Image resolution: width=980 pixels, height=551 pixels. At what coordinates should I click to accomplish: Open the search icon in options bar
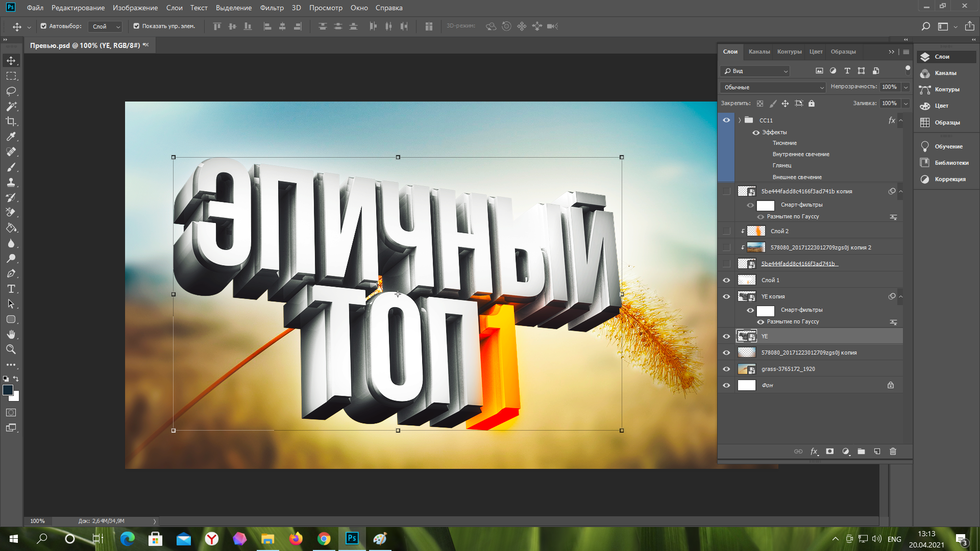925,27
